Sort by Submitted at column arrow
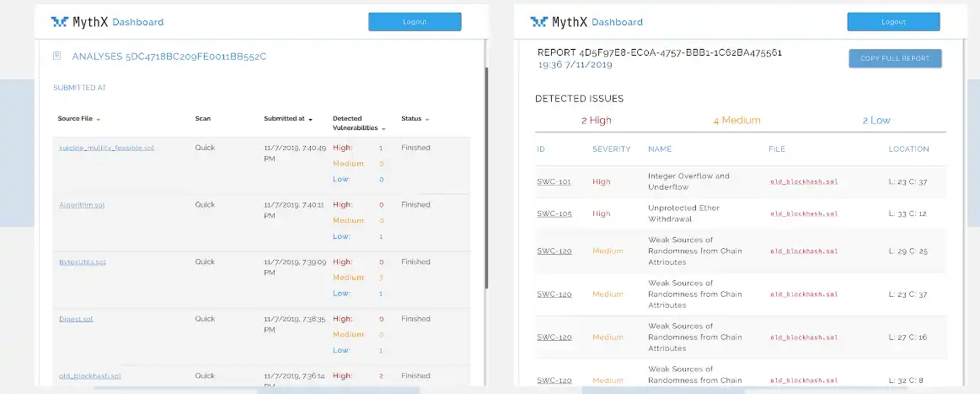This screenshot has height=394, width=980. [x=310, y=120]
